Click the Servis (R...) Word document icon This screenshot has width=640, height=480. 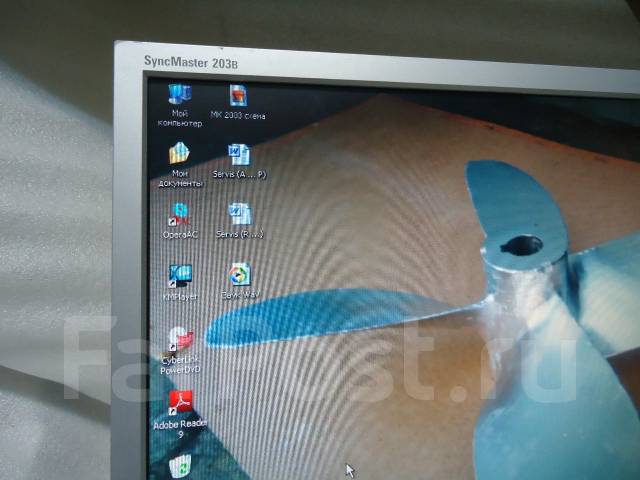coord(239,213)
